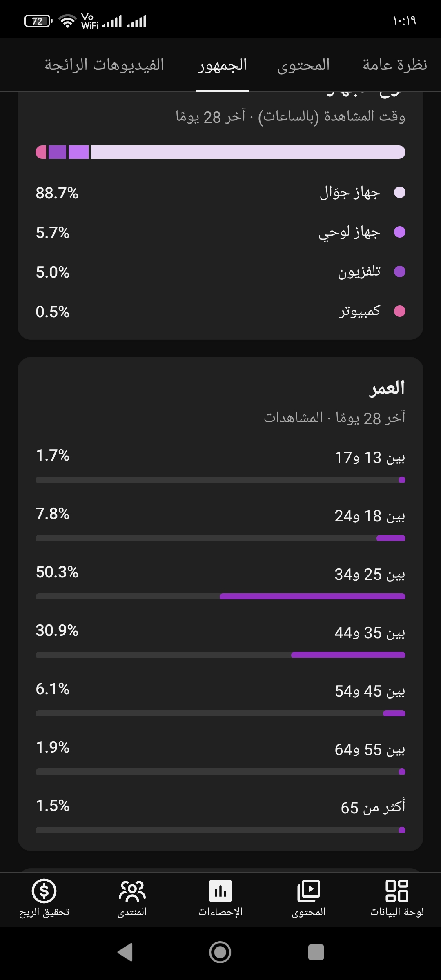The image size is (441, 980).
Task: Tap the 35–44 age bar at 30.9%
Action: [220, 655]
